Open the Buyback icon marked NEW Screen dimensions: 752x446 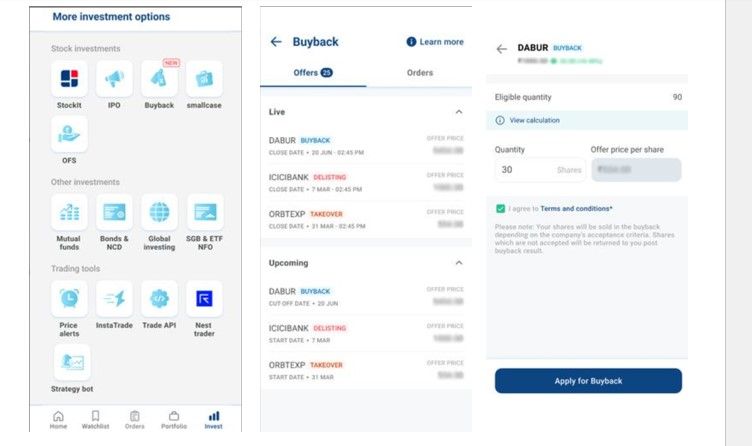159,79
